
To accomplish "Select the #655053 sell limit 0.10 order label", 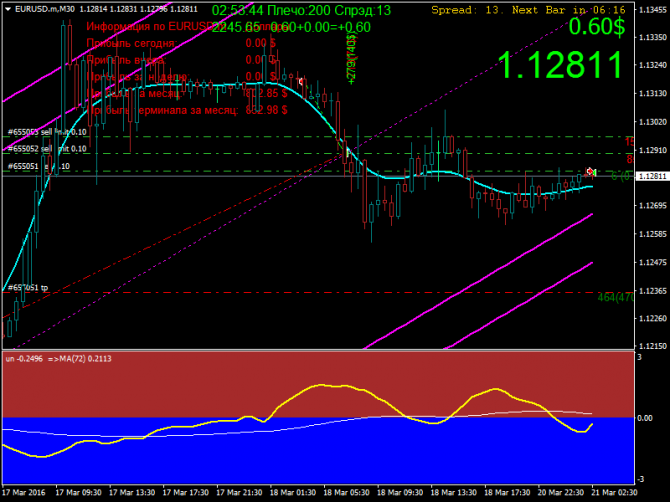I will click(x=47, y=132).
